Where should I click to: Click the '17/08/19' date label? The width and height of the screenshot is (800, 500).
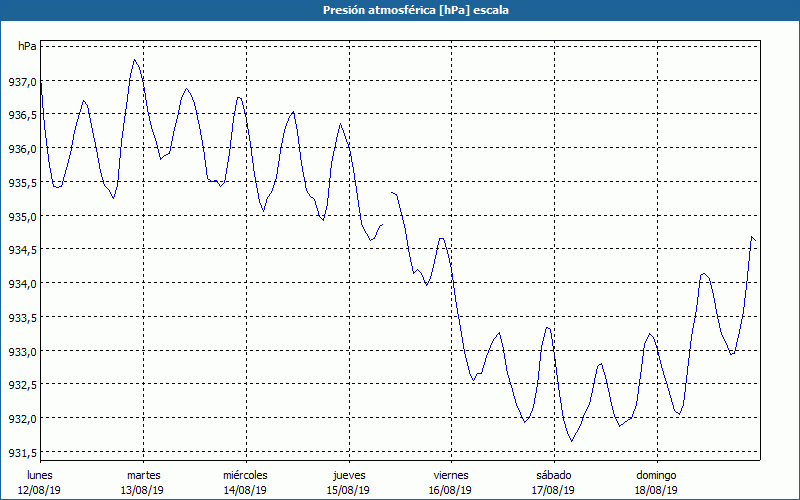click(554, 490)
